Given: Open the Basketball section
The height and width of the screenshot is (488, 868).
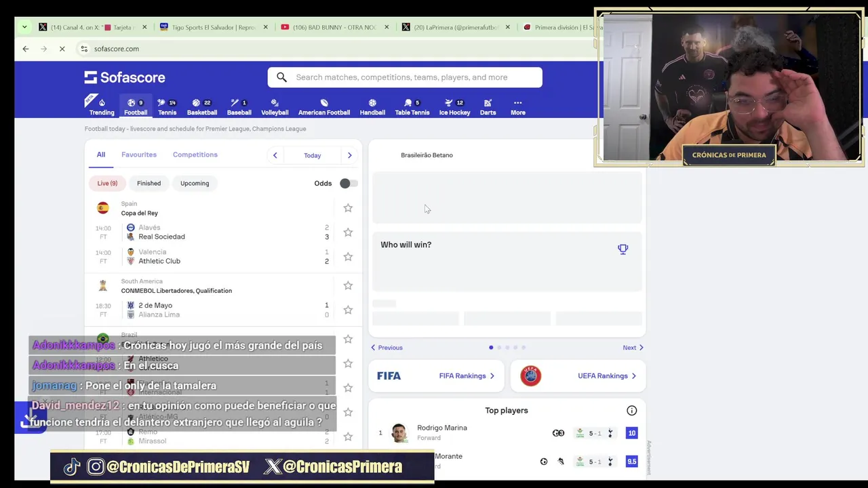Looking at the screenshot, I should point(202,107).
